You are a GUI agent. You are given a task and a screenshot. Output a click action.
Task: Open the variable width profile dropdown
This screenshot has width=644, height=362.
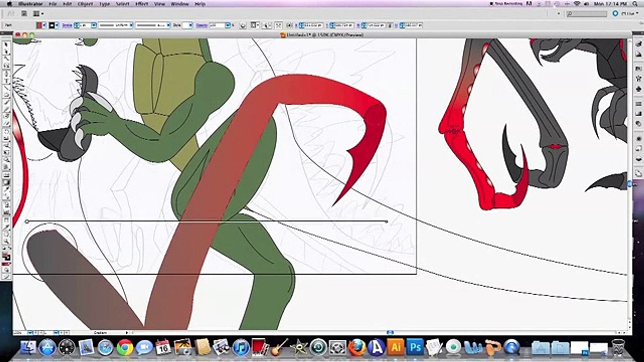click(131, 25)
